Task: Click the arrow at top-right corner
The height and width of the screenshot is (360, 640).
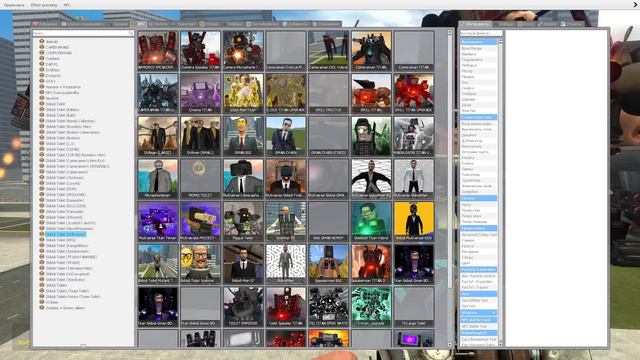Action: click(636, 5)
